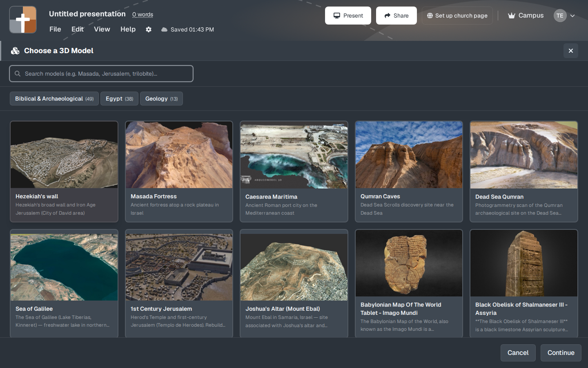Close the Choose a 3D Model panel
Viewport: 588px width, 368px height.
570,51
